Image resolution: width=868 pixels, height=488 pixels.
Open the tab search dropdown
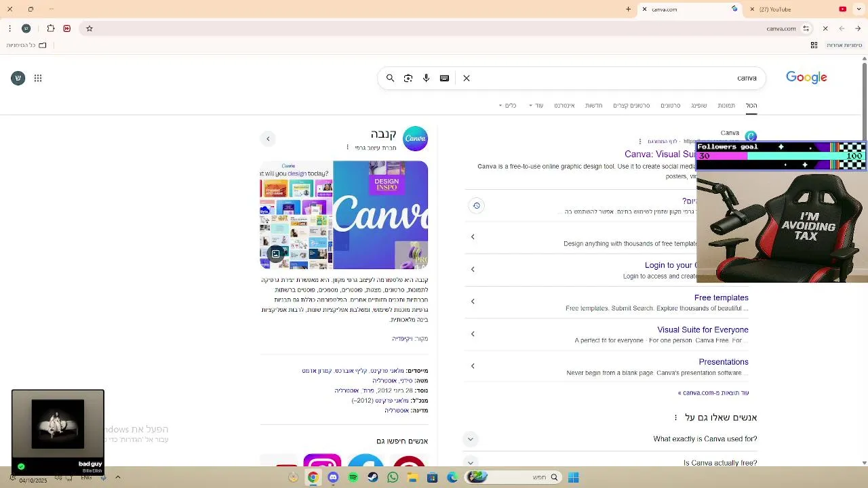[858, 9]
